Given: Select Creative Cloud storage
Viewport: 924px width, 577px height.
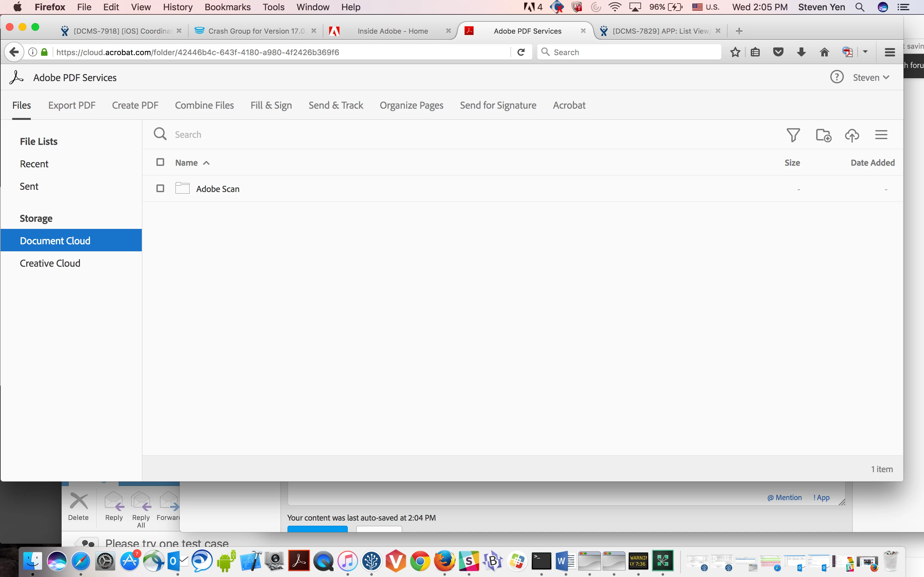Looking at the screenshot, I should click(50, 263).
